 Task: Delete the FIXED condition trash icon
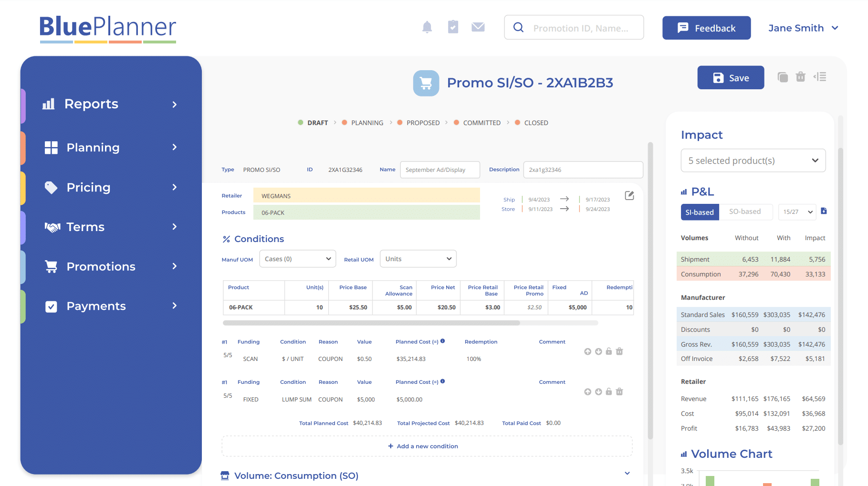tap(619, 391)
